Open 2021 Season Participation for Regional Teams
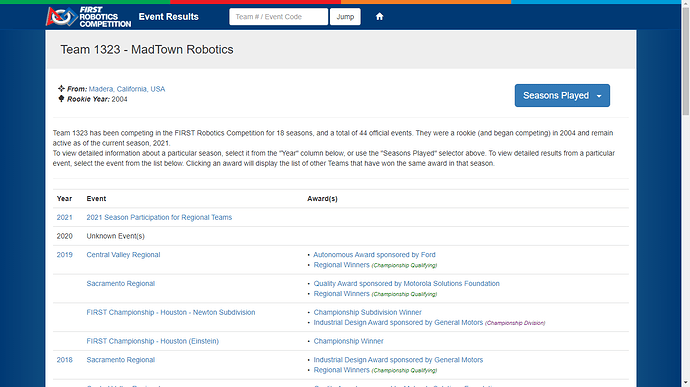 pyautogui.click(x=159, y=217)
